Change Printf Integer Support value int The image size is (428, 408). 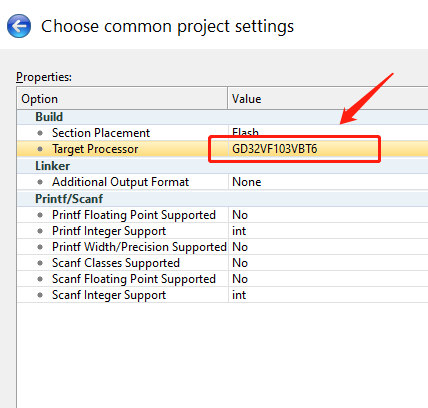tap(239, 231)
